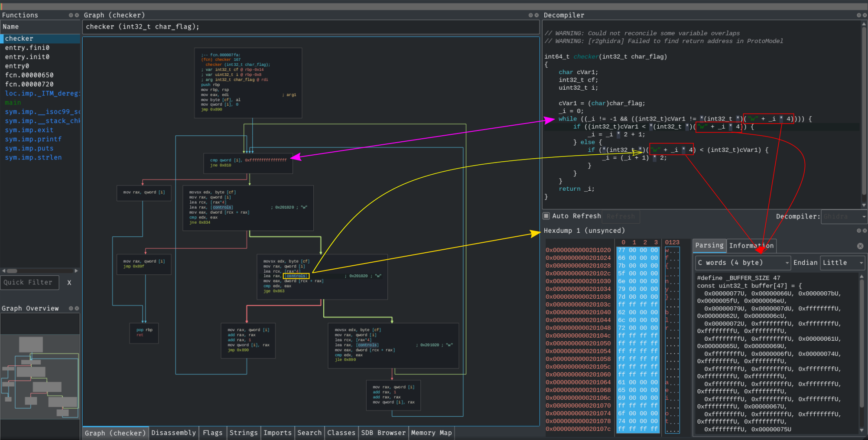Open the C words (4 byte) dropdown

(x=743, y=263)
